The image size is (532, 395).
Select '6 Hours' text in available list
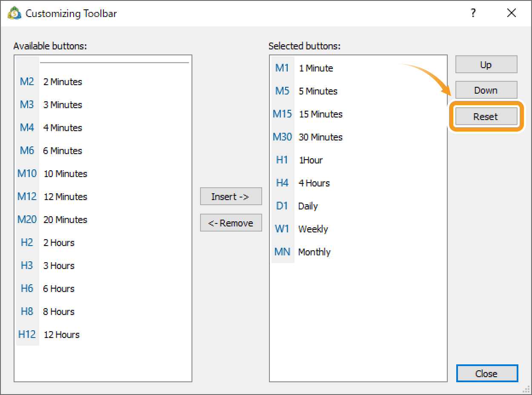59,289
